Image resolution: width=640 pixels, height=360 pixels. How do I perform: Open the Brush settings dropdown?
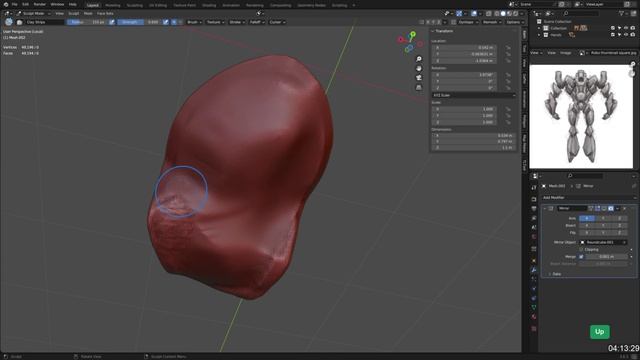(x=194, y=22)
